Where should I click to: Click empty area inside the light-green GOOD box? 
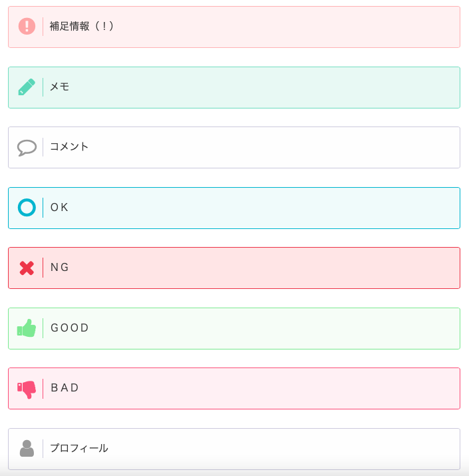266,328
